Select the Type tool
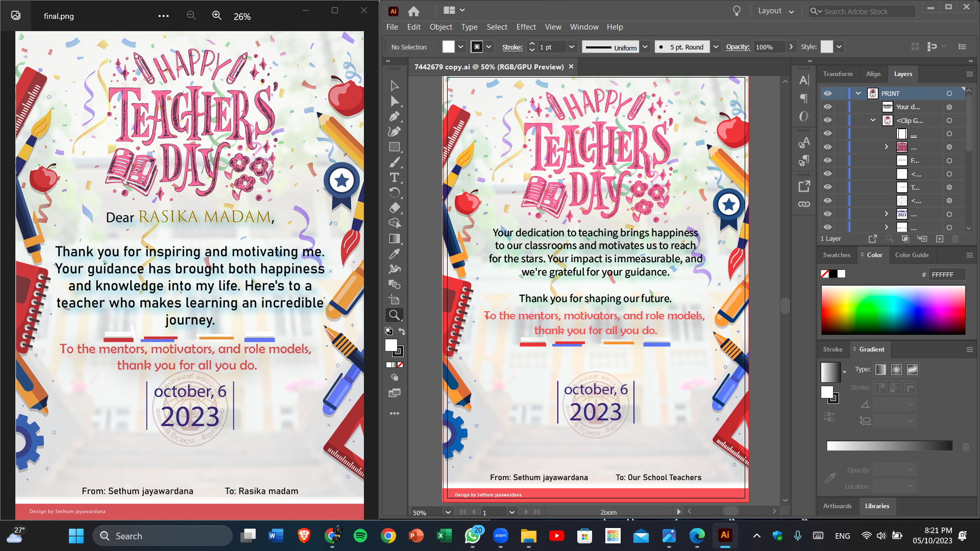 pyautogui.click(x=394, y=178)
